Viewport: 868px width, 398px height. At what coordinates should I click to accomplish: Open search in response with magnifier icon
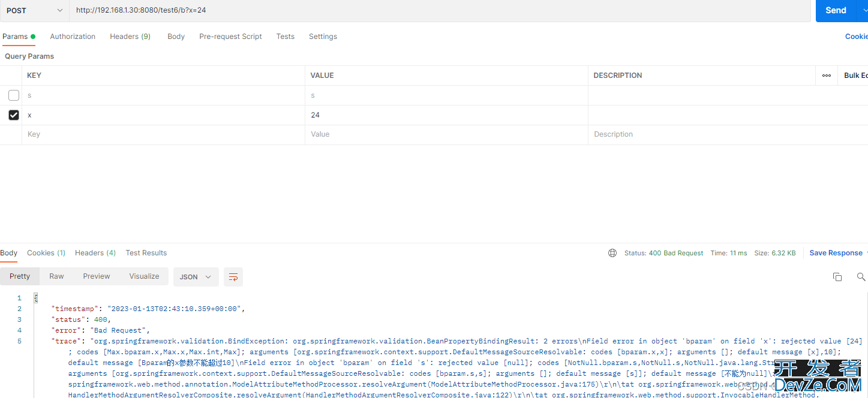861,277
